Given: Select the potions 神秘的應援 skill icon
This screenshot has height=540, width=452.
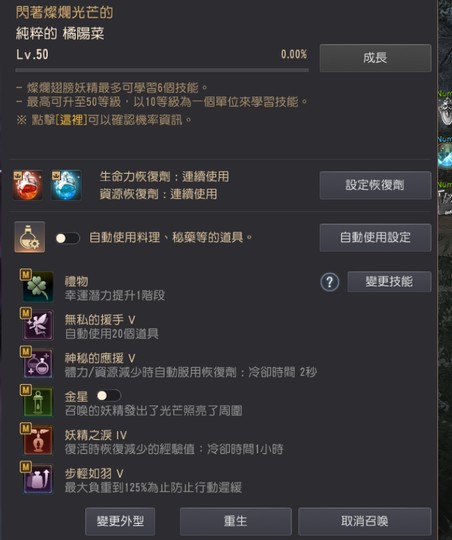Looking at the screenshot, I should (x=38, y=363).
